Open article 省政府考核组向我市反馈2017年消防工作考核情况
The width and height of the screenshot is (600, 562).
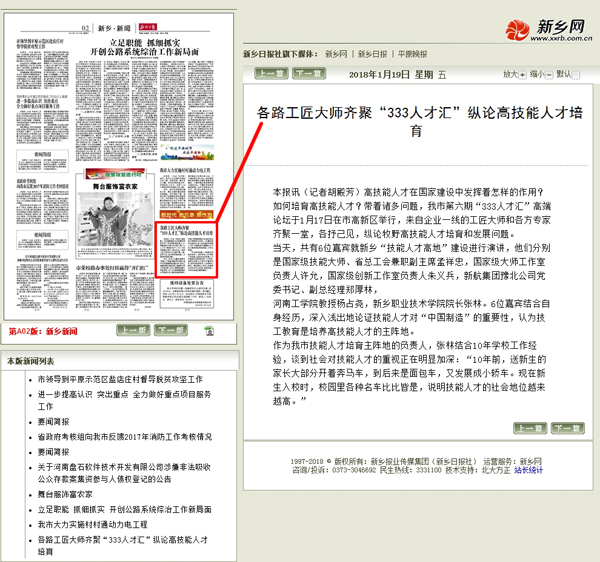125,437
